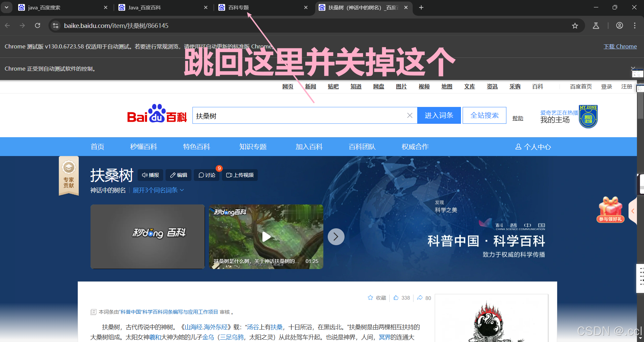Open Chrome Labs flask icon
The width and height of the screenshot is (644, 342).
pyautogui.click(x=596, y=26)
